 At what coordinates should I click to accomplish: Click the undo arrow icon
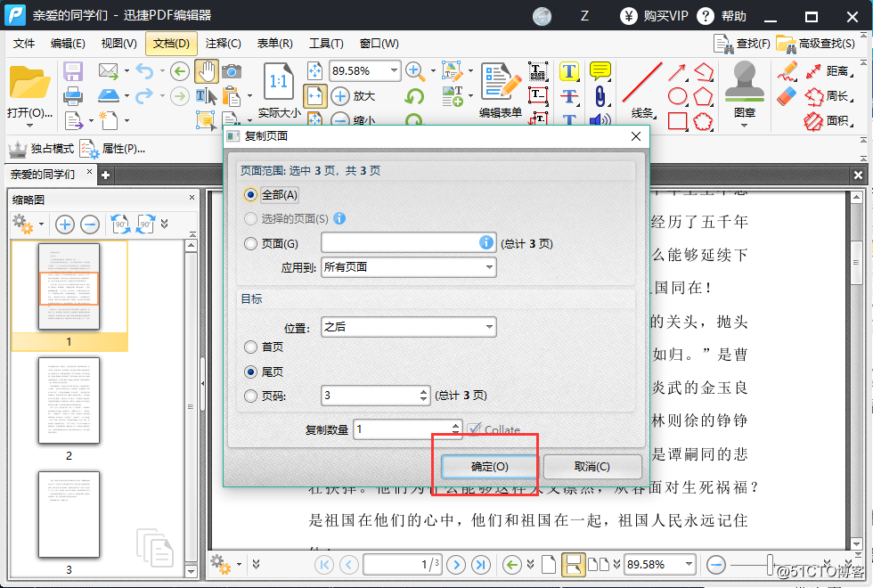tap(144, 71)
